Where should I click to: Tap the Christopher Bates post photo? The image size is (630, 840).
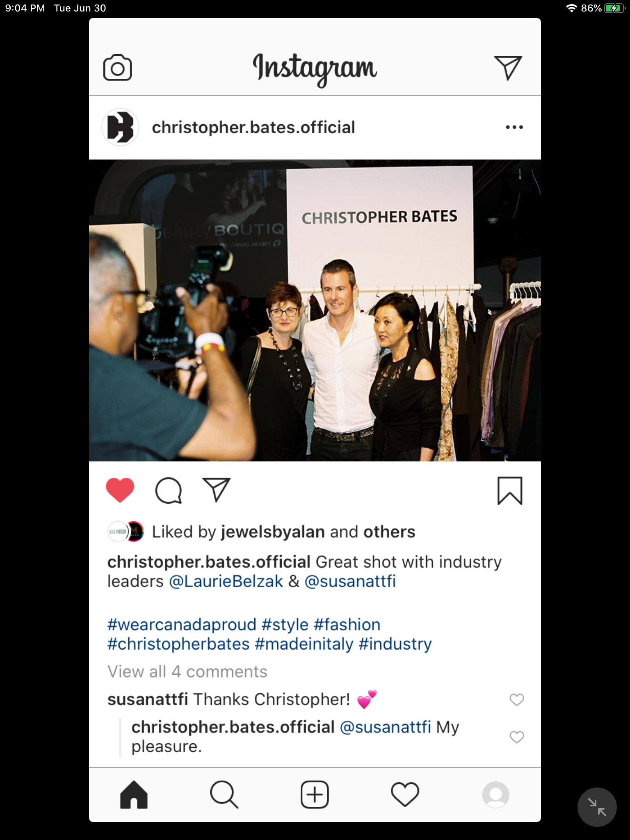pyautogui.click(x=315, y=310)
